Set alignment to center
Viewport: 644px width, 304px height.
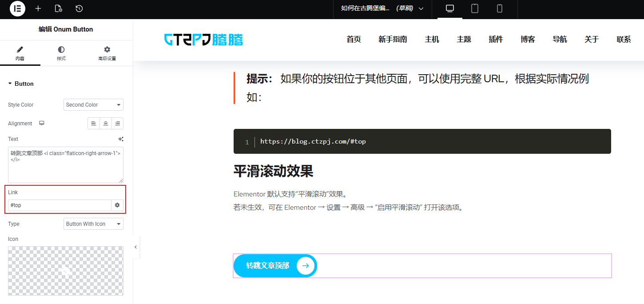click(x=106, y=124)
